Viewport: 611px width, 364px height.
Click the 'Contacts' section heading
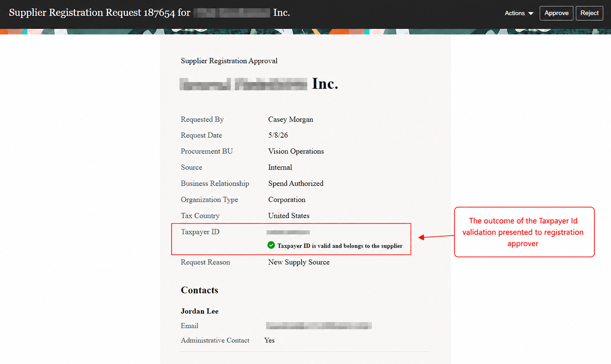pos(200,290)
